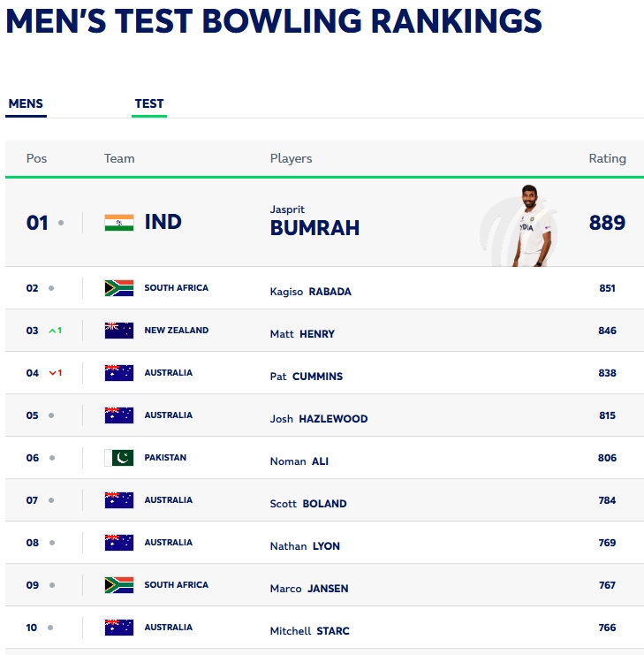Click the Players column header

pos(291,159)
